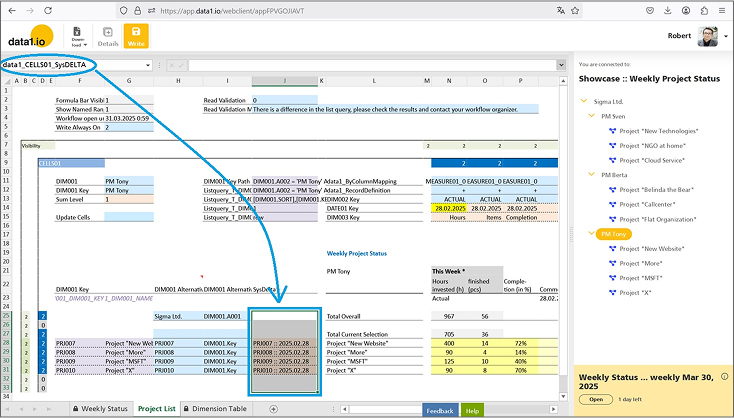
Task: Click the Total Overall hours value 967
Action: point(448,316)
